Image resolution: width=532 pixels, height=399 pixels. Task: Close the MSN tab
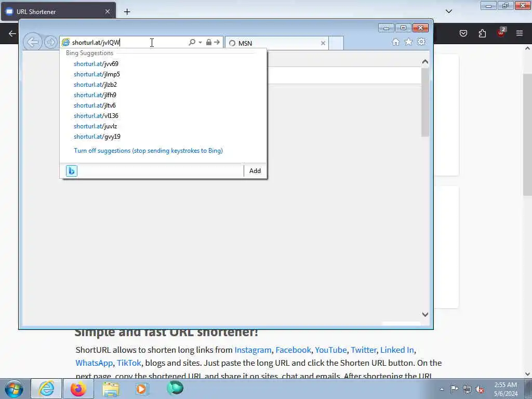tap(323, 43)
